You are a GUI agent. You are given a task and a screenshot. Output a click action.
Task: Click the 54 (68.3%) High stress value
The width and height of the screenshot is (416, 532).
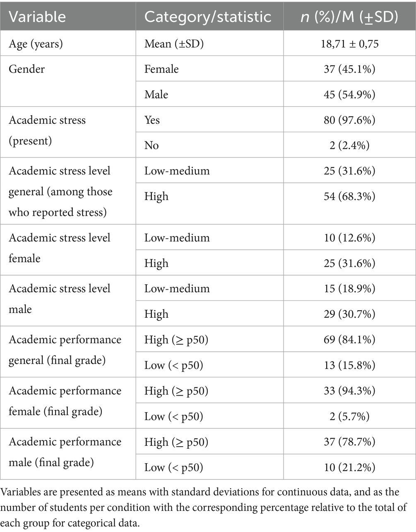349,196
